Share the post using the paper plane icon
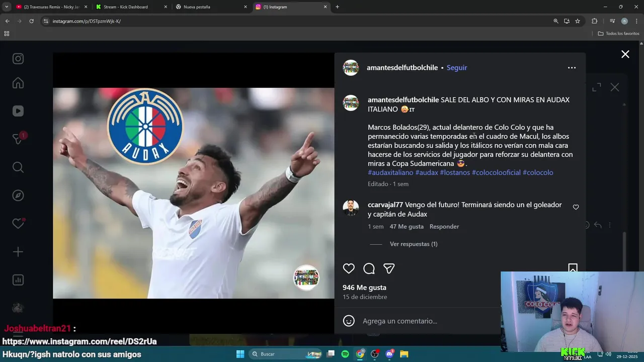The image size is (644, 362). point(389,268)
